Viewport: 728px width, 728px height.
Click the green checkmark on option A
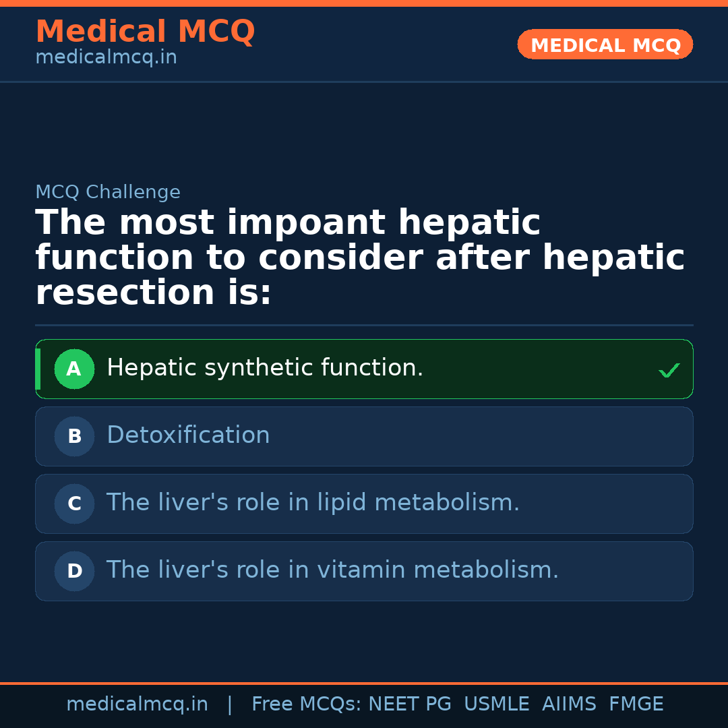coord(669,370)
